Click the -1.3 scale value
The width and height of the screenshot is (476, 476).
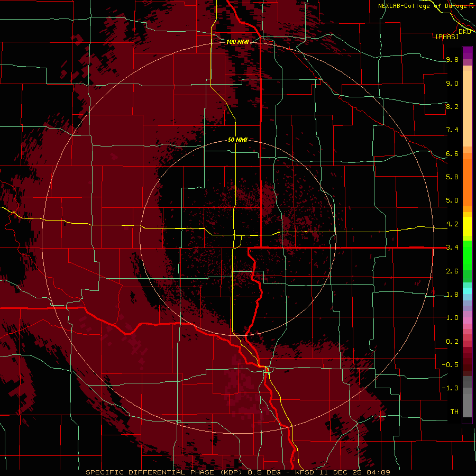pyautogui.click(x=450, y=388)
